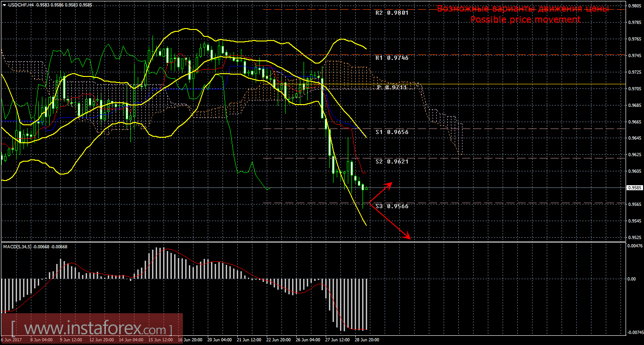The height and width of the screenshot is (345, 644).
Task: Click the current price tag 0.9585
Action: [634, 188]
